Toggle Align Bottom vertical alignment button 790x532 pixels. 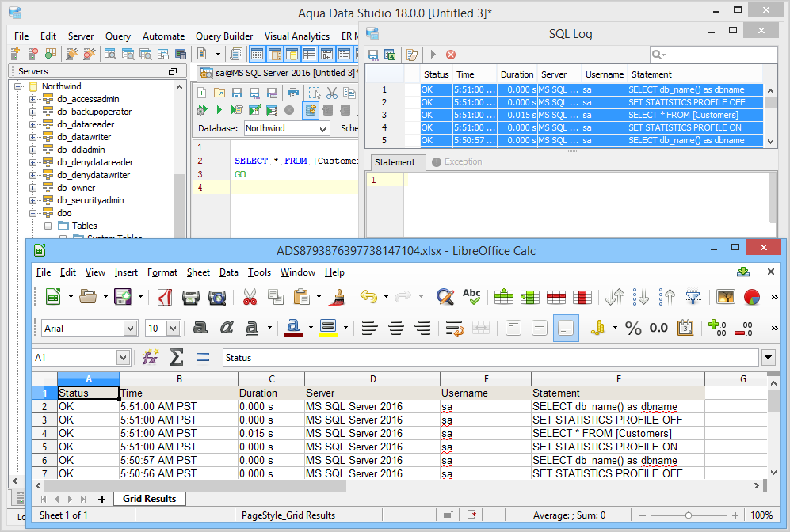coord(566,328)
